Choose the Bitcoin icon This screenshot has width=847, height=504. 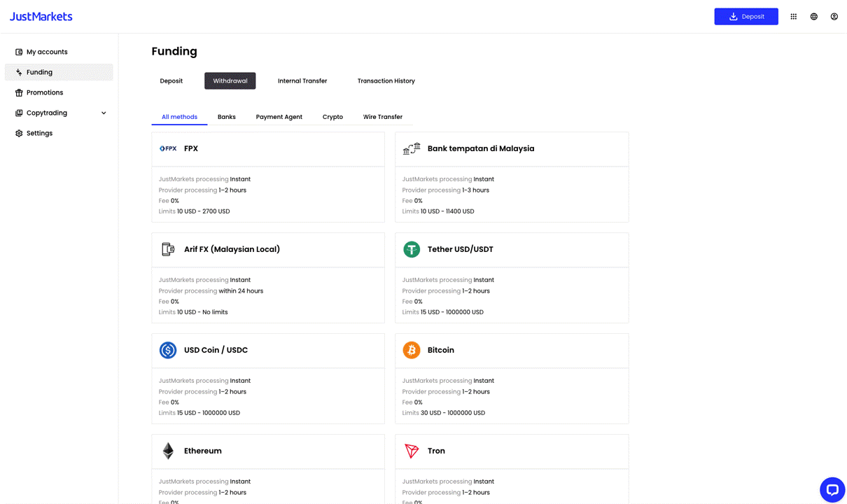click(412, 350)
